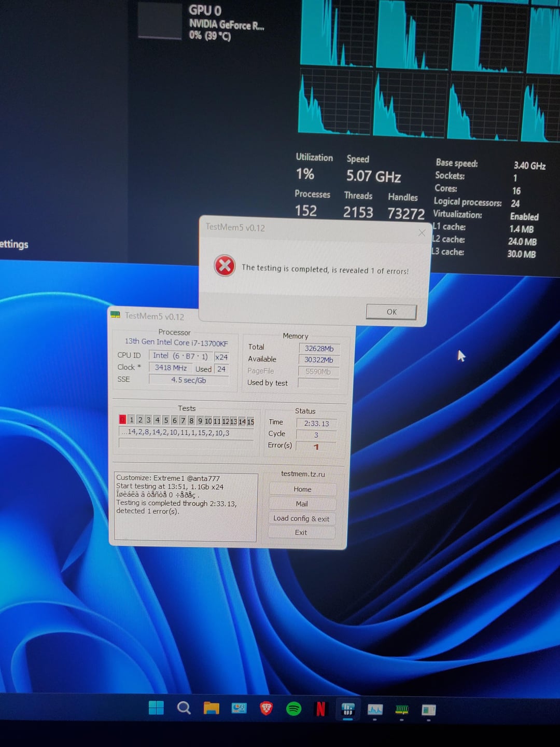Select red test box 0
560x747 pixels.
[122, 419]
